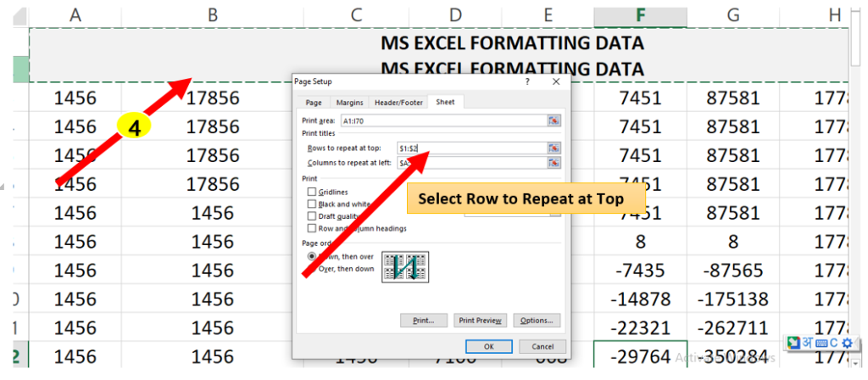Click cell containing -87565
Image resolution: width=868 pixels, height=380 pixels.
click(733, 271)
